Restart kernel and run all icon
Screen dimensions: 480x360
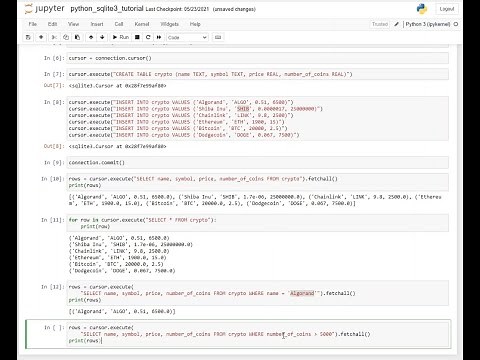pyautogui.click(x=159, y=37)
